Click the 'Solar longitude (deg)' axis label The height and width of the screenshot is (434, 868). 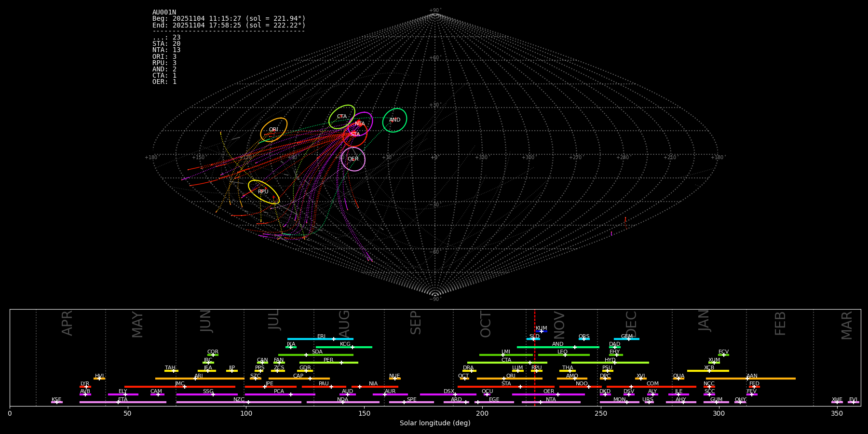click(x=435, y=423)
